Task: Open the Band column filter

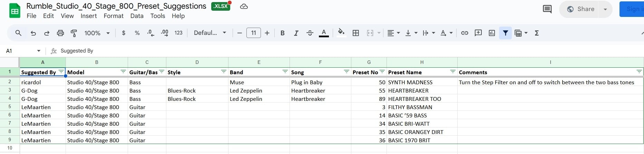Action: click(285, 71)
